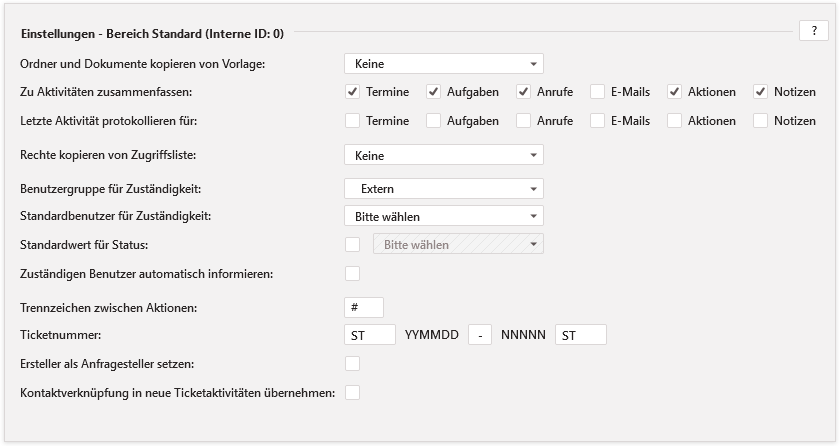
Task: Click the Ticketnummer suffix field after NNNNN
Action: pos(580,335)
